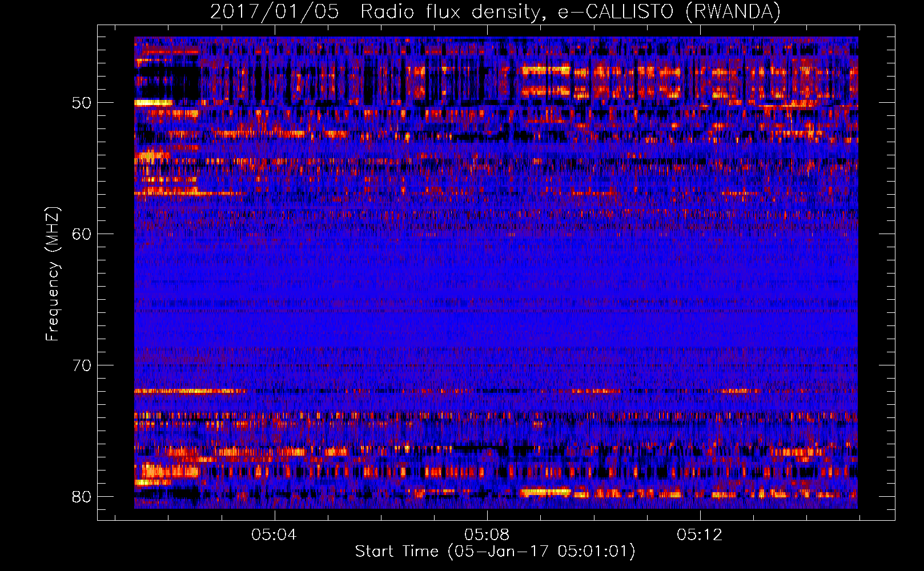
Task: Click the 'Start Time (05-Jan-17 05:01:01)' axis label
Action: coord(495,552)
